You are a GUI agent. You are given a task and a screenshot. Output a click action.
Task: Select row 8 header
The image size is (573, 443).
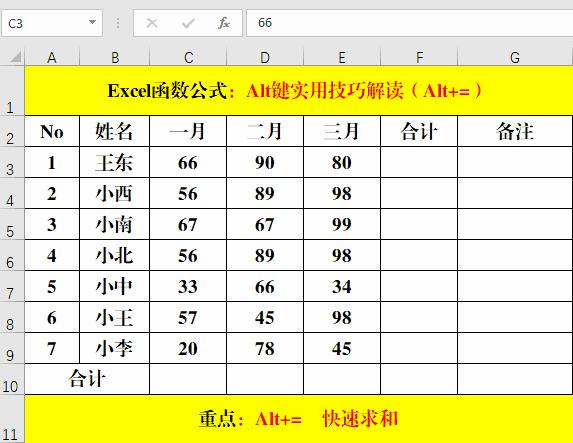[12, 317]
